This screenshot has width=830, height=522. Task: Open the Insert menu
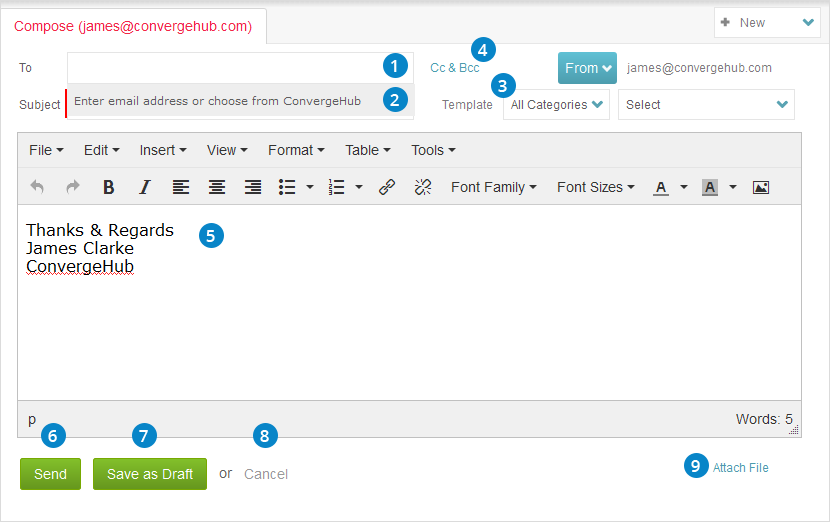coord(163,150)
